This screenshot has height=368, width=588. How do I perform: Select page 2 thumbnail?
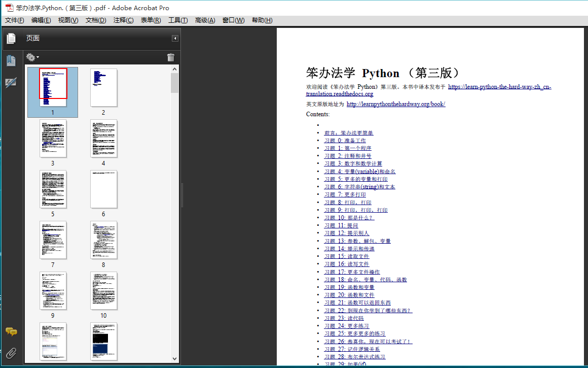(103, 87)
